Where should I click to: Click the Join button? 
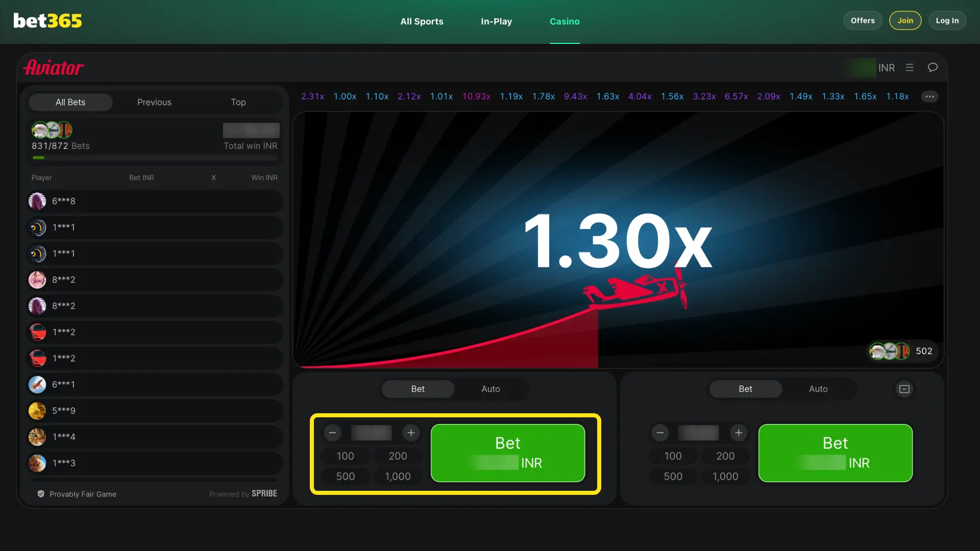[x=905, y=20]
